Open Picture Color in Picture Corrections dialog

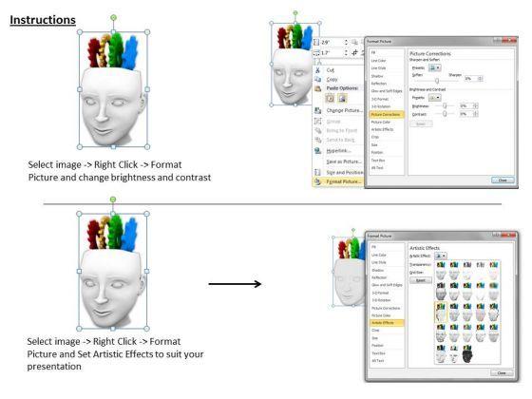[x=381, y=123]
